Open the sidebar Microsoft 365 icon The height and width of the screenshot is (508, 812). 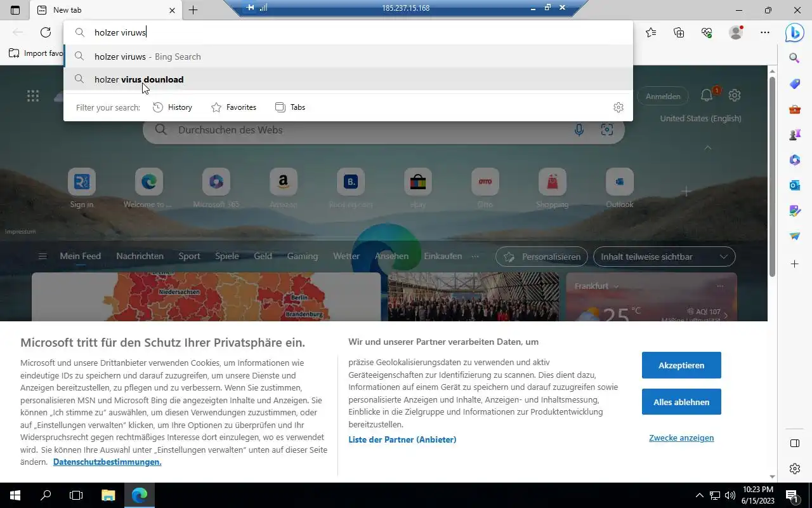(794, 160)
